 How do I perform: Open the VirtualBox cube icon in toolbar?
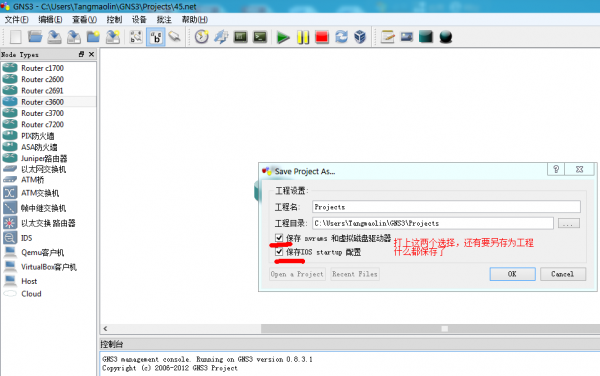360,37
